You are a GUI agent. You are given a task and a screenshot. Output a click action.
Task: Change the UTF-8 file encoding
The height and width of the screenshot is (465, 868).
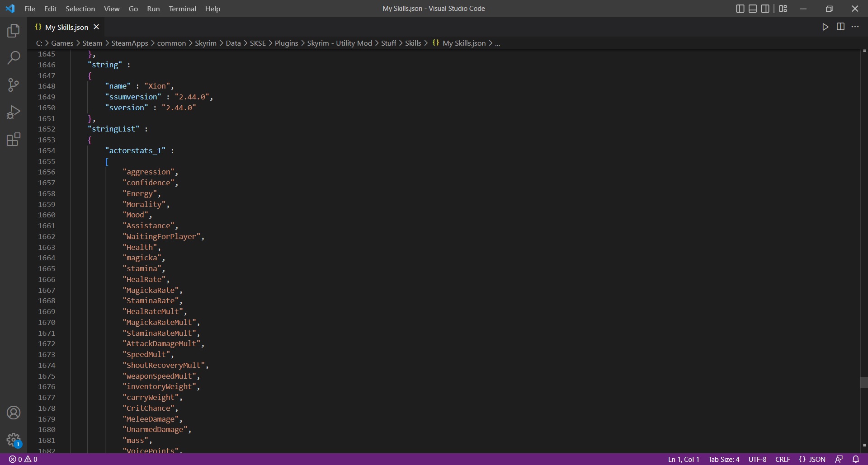757,459
